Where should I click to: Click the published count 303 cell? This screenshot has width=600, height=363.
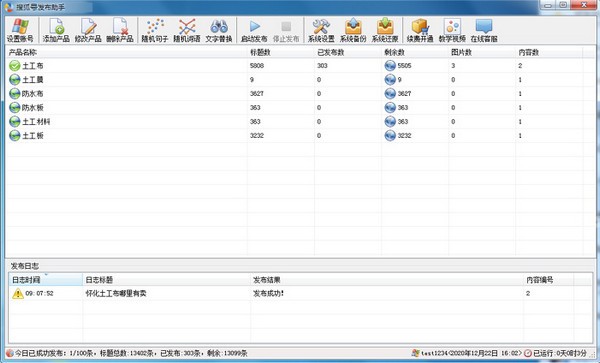click(322, 66)
